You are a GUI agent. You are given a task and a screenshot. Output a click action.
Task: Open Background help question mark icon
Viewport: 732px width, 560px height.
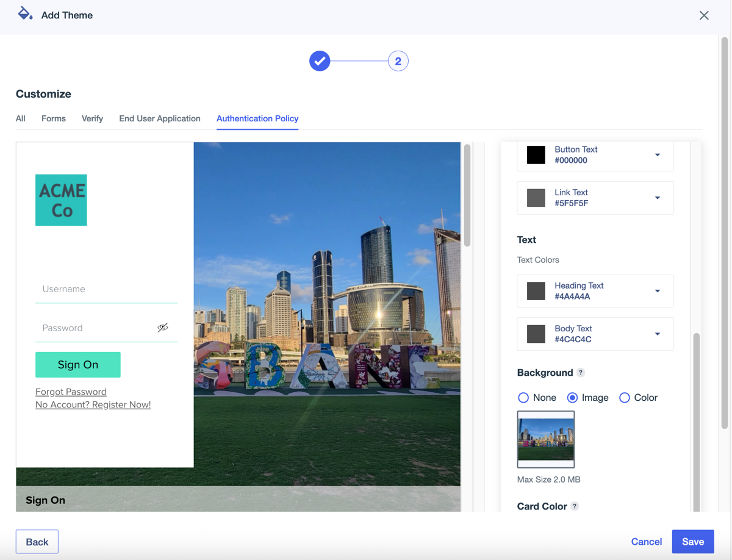click(581, 373)
